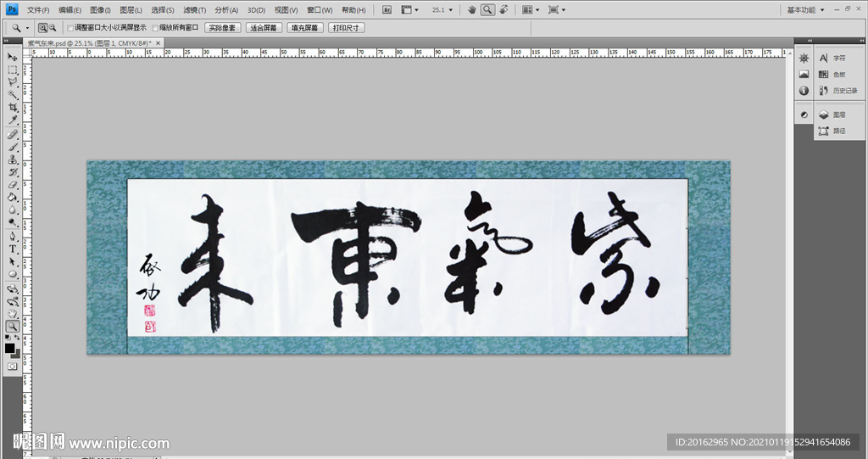Choose the zoom in mode button
Image resolution: width=868 pixels, height=459 pixels.
(42, 28)
